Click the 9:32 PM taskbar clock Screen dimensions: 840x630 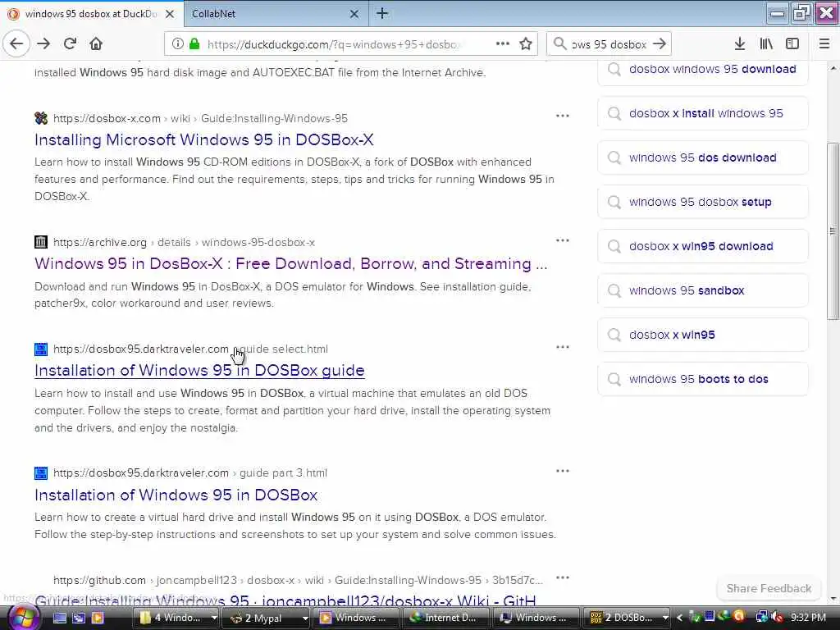pyautogui.click(x=808, y=618)
